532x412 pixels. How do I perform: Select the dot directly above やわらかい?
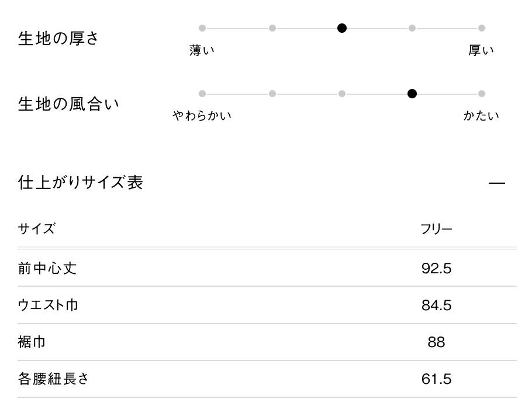click(202, 94)
